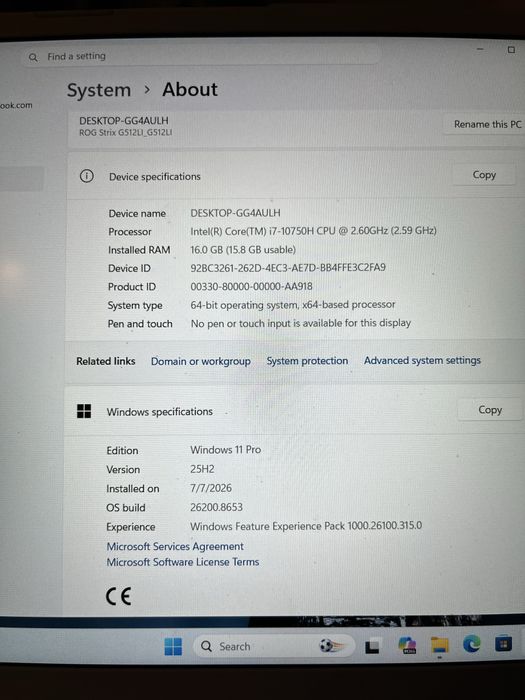525x700 pixels.
Task: Open Advanced system settings link
Action: click(x=422, y=360)
